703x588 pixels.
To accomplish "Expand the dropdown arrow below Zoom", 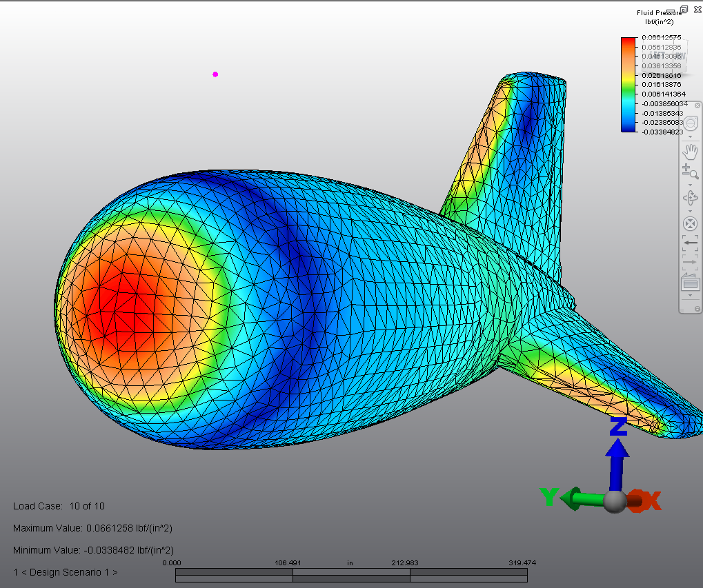I will pos(690,185).
